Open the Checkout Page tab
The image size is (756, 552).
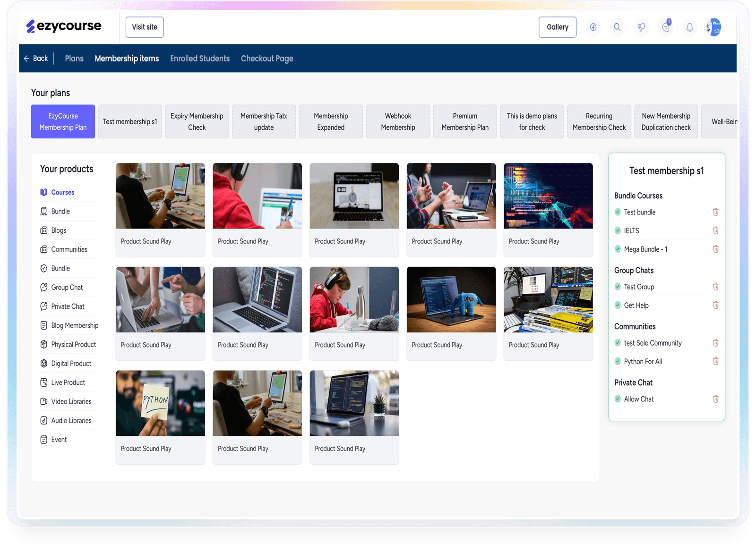267,59
